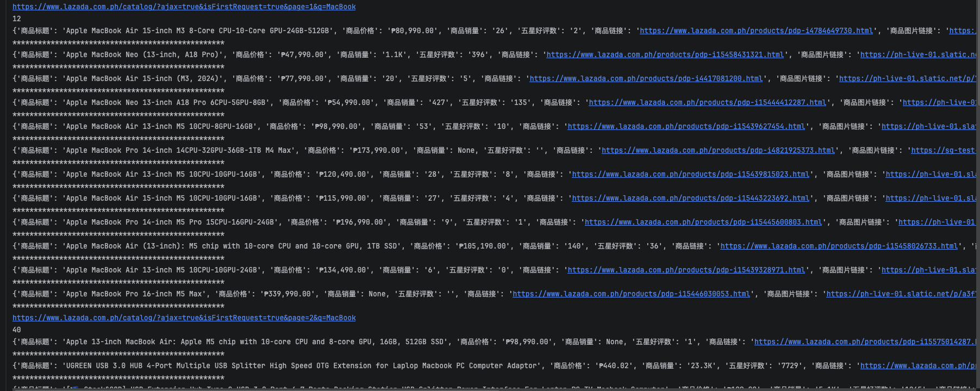Select title 'Apple MacBook Pro 14-inch M5 Pro 15CPU-16GPU-24GB'

pos(170,222)
